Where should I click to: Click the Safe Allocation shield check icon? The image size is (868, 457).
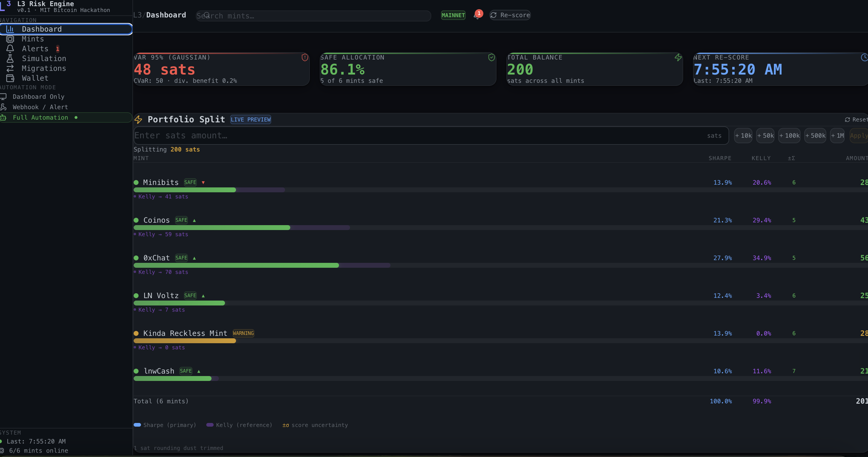coord(491,57)
